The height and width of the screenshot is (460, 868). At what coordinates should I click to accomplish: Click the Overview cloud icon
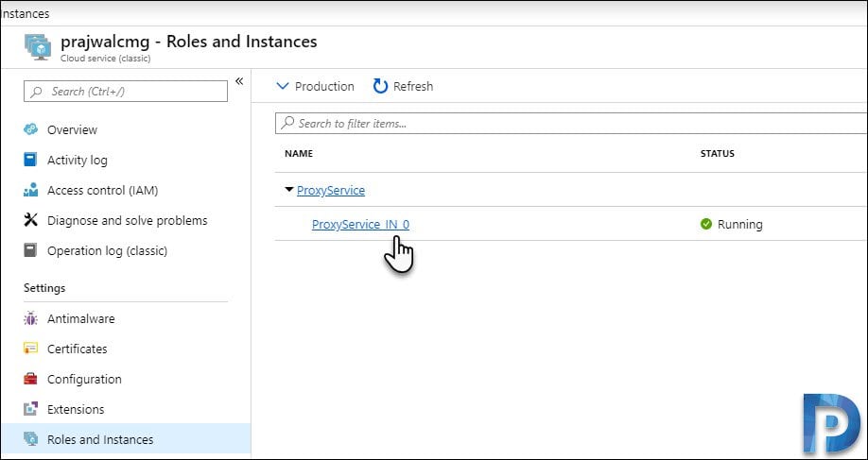point(30,129)
